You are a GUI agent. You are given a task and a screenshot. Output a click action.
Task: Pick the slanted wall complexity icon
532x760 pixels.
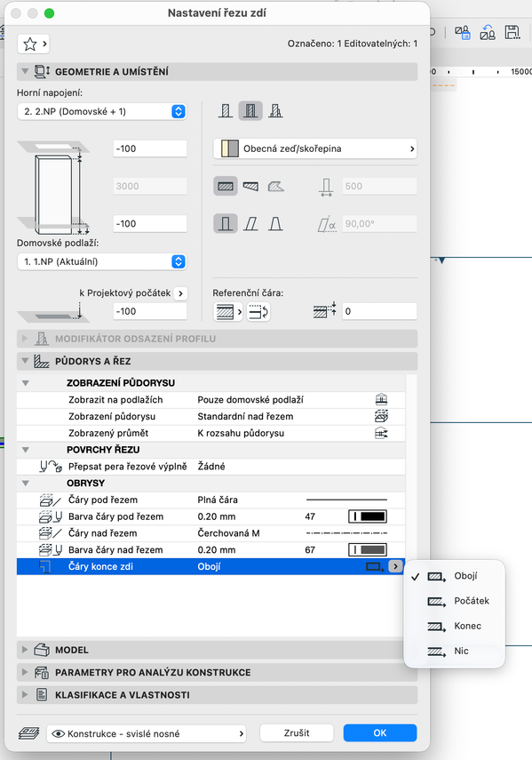250,223
